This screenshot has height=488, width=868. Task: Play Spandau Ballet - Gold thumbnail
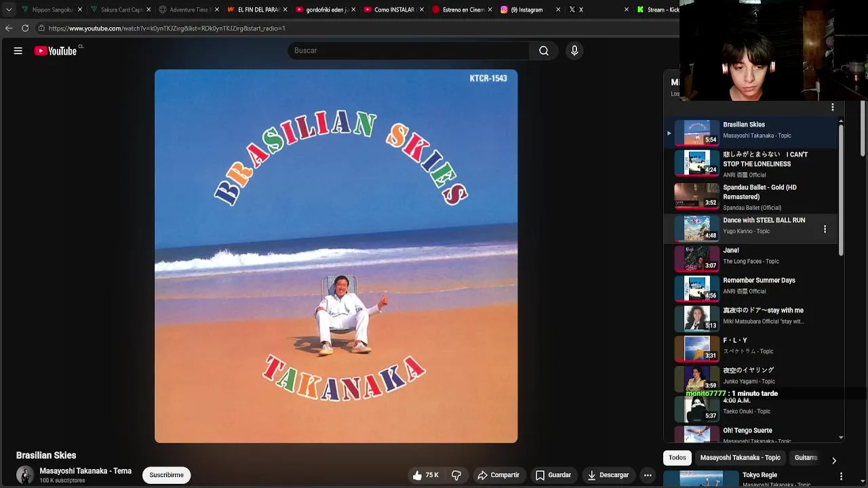[x=696, y=197]
